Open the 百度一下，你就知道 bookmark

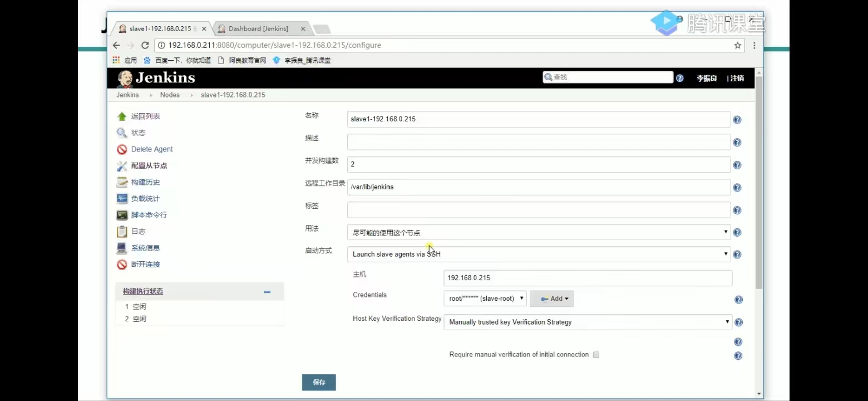click(177, 60)
